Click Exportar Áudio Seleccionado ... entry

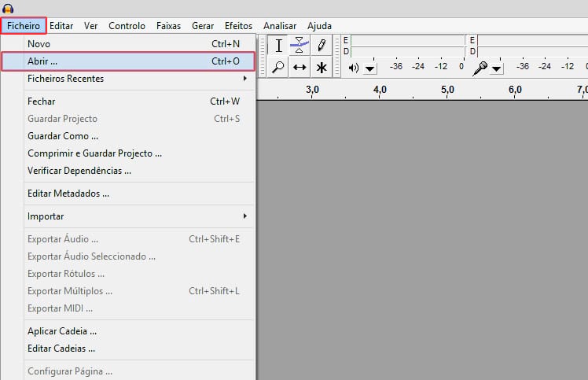(x=128, y=256)
